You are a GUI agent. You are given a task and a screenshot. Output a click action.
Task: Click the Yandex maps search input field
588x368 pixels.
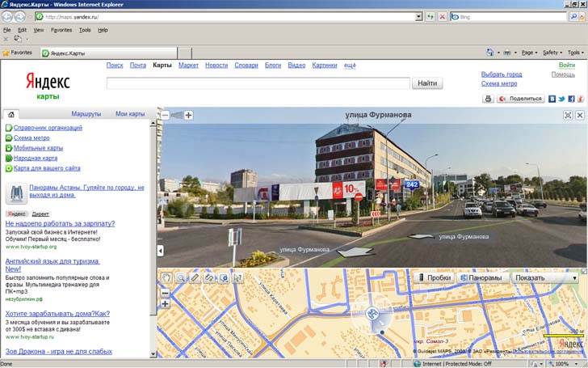click(258, 83)
